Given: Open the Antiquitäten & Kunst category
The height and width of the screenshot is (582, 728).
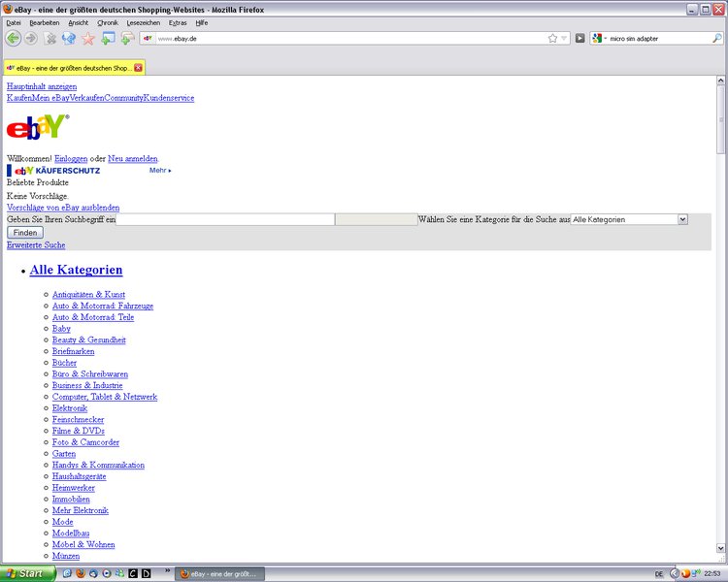Looking at the screenshot, I should coord(88,294).
